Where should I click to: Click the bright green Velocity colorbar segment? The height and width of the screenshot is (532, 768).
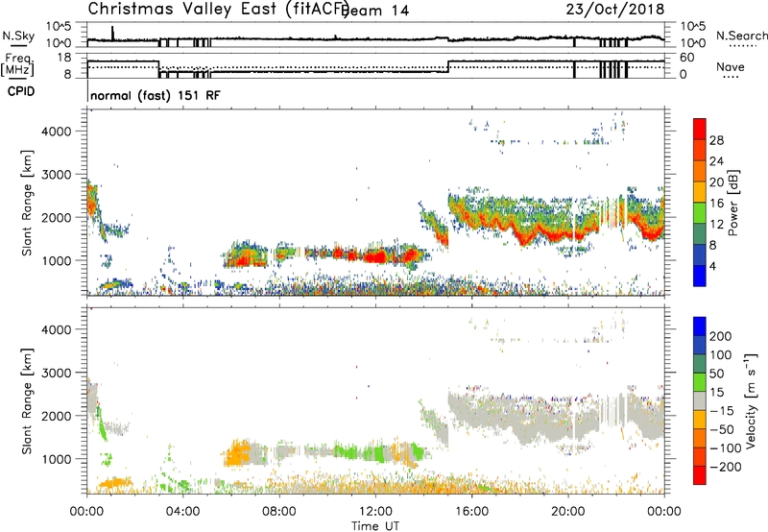[700, 382]
